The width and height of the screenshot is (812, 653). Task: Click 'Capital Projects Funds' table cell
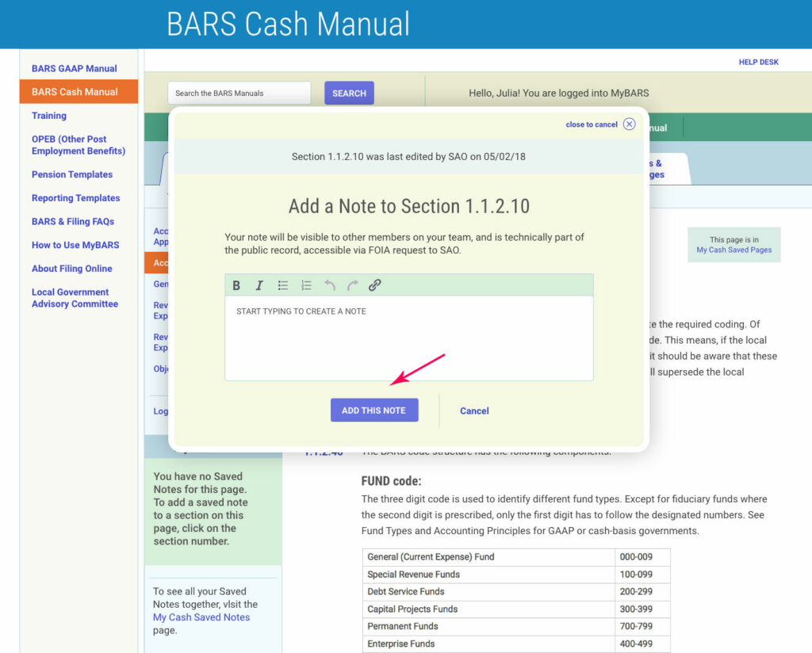pyautogui.click(x=488, y=609)
